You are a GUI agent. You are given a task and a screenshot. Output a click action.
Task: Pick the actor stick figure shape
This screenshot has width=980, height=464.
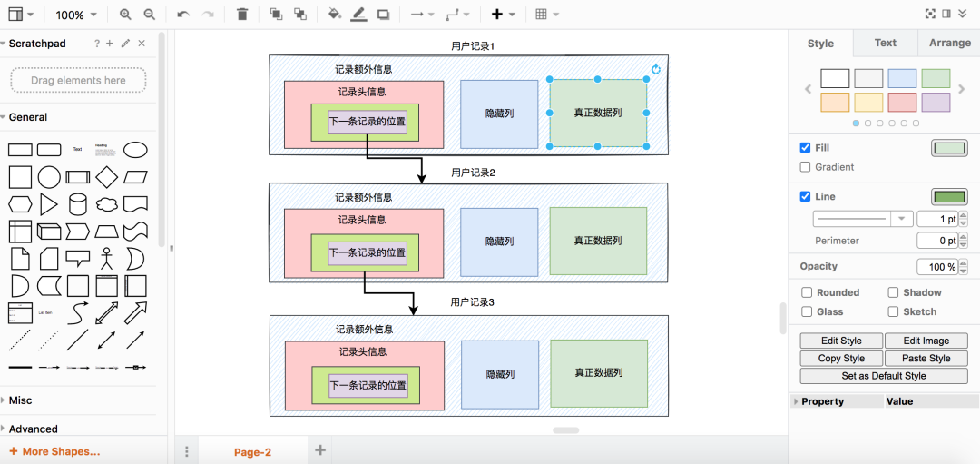[x=107, y=258]
